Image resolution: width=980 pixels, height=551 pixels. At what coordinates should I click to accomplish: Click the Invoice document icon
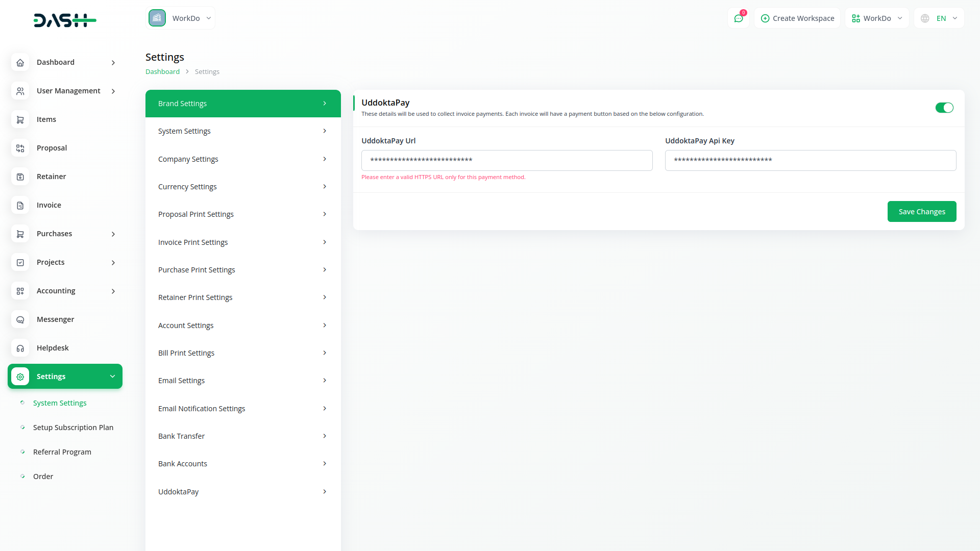point(20,205)
